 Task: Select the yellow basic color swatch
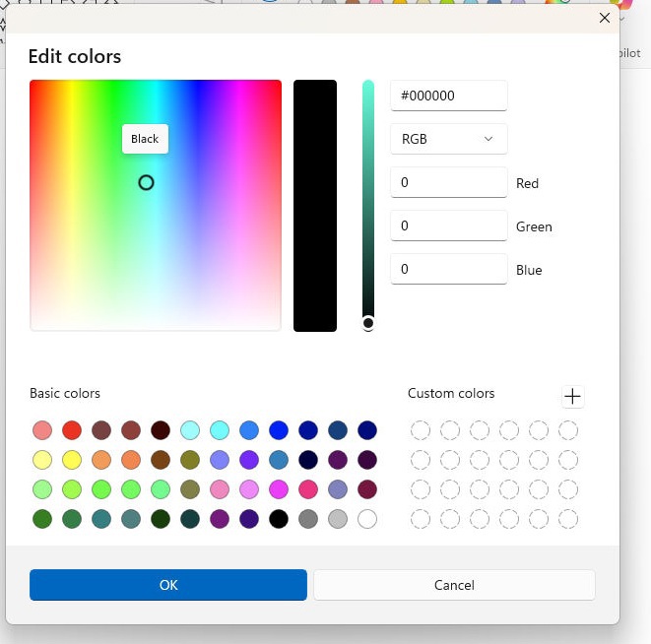(72, 460)
